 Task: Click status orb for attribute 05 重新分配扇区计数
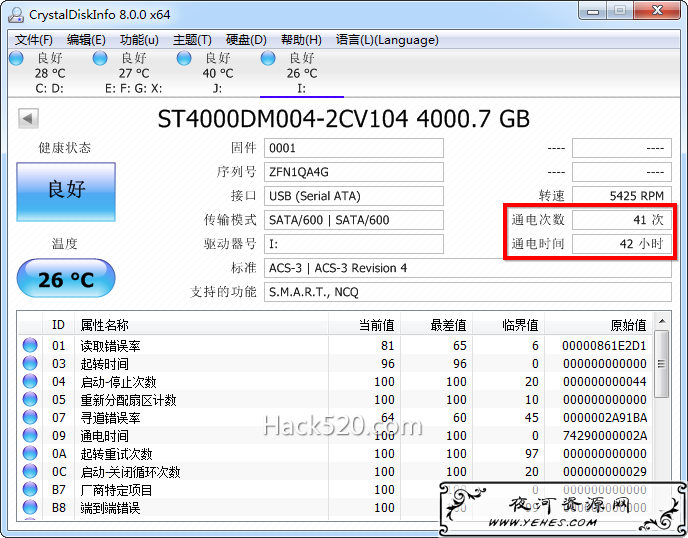pos(30,399)
